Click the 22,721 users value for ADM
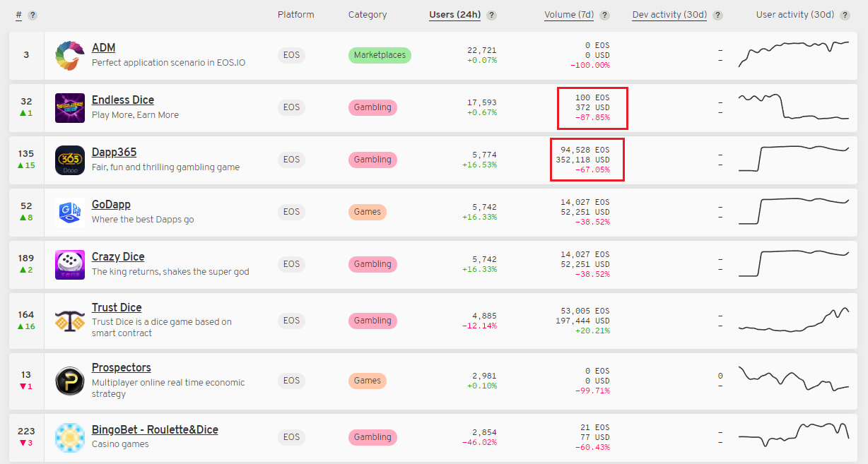 482,50
